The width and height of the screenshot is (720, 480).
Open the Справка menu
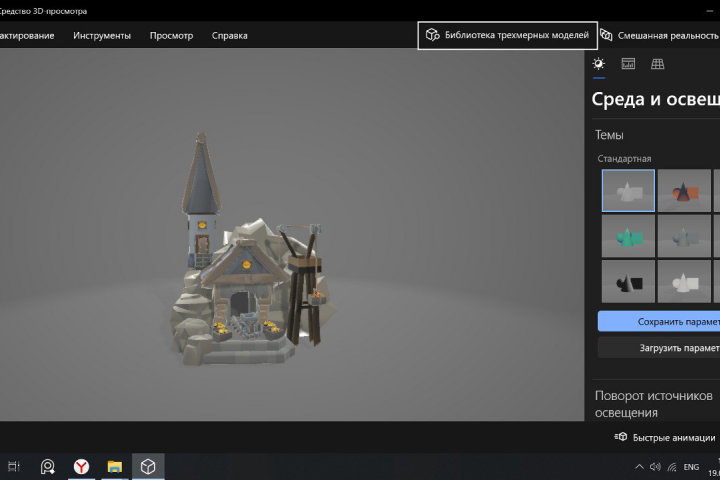pos(230,35)
